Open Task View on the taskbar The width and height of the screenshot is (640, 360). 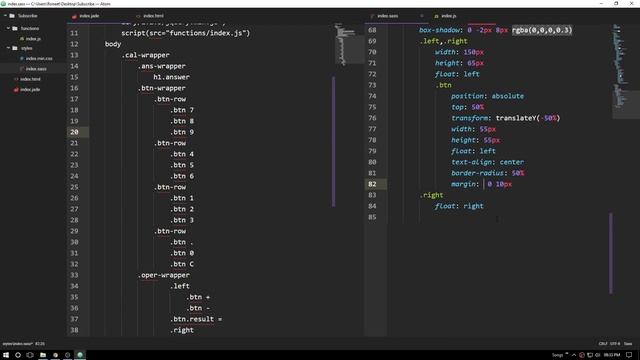click(30, 355)
